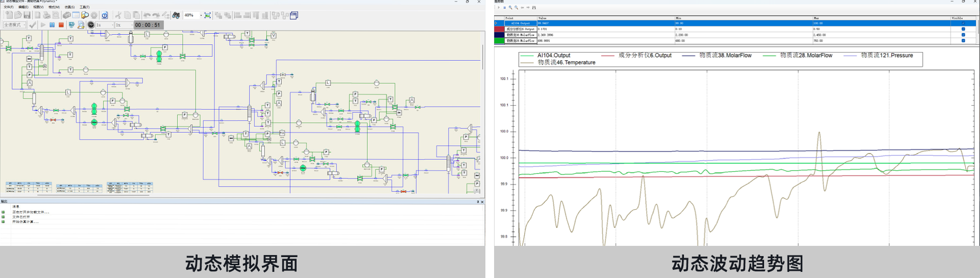980x278 pixels.
Task: Pause the simulation with the blue pause button
Action: click(x=52, y=24)
